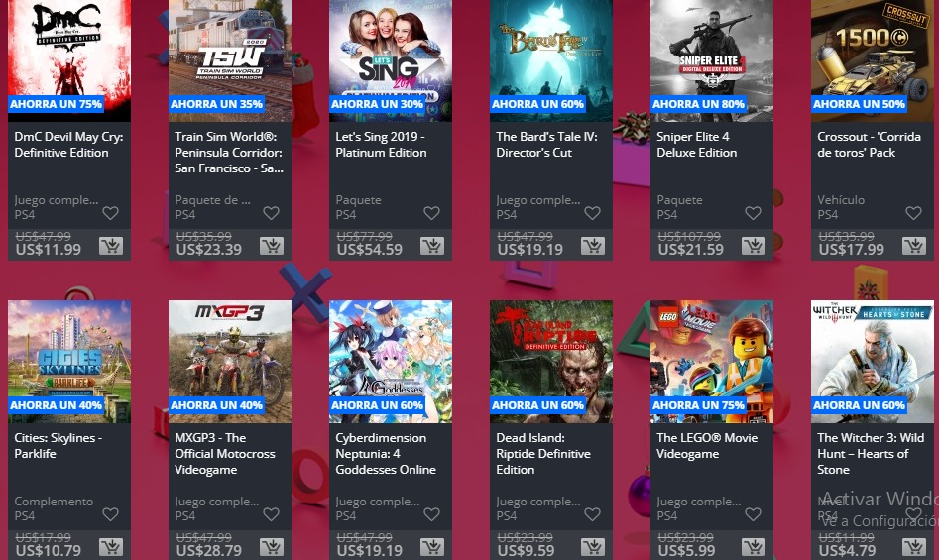Open Cyberdimension Neptunia 4 Goddesses Online title link
Image resolution: width=939 pixels, height=560 pixels.
pos(385,454)
